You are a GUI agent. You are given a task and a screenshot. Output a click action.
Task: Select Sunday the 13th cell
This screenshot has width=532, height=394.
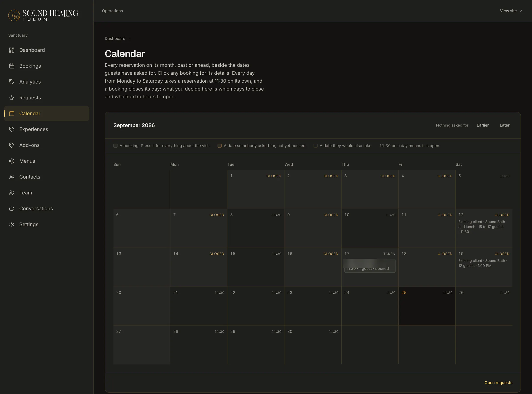coord(142,267)
